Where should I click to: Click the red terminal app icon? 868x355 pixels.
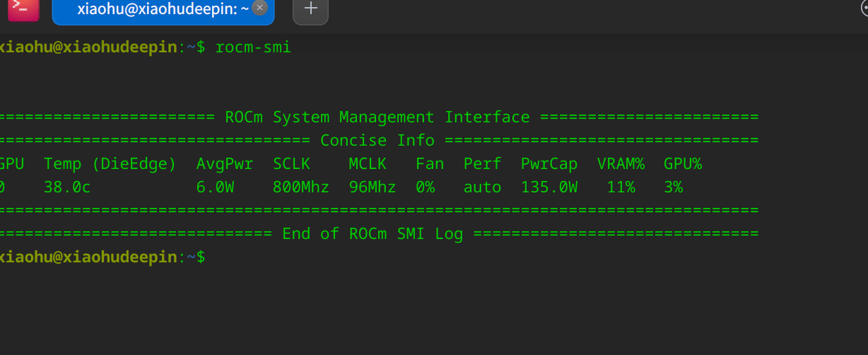[23, 8]
